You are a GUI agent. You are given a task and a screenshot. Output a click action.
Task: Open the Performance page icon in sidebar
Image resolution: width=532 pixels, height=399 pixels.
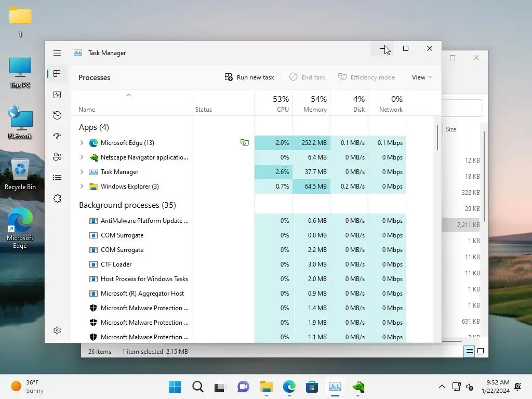click(x=57, y=95)
